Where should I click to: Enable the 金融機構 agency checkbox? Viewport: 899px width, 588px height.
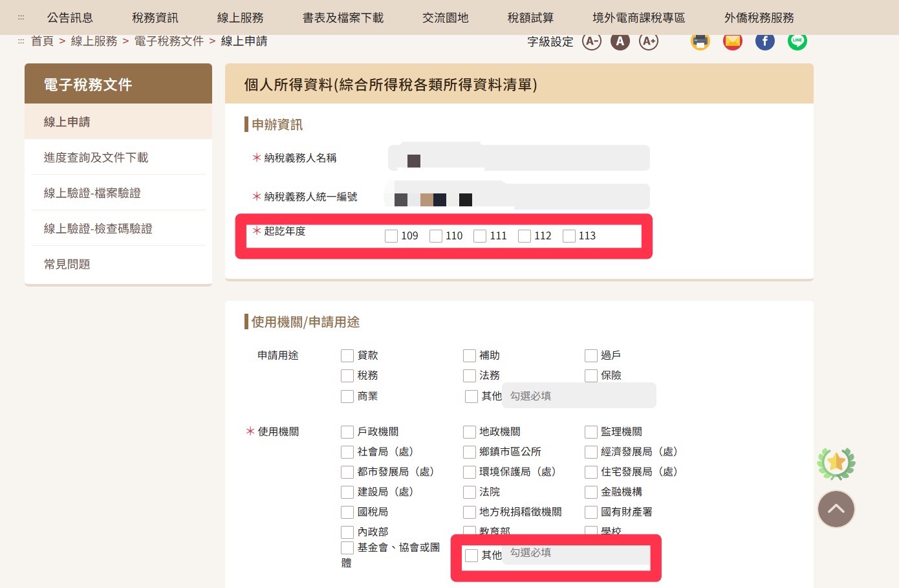point(591,492)
